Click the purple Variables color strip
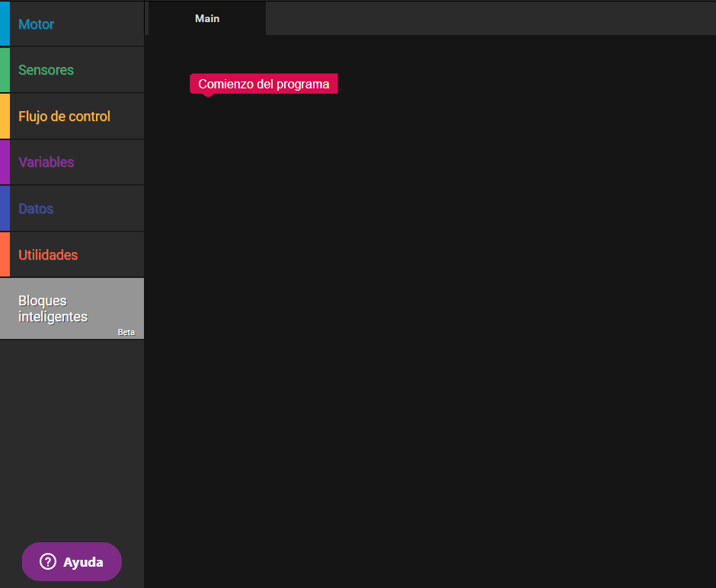Viewport: 716px width, 588px height. point(5,162)
